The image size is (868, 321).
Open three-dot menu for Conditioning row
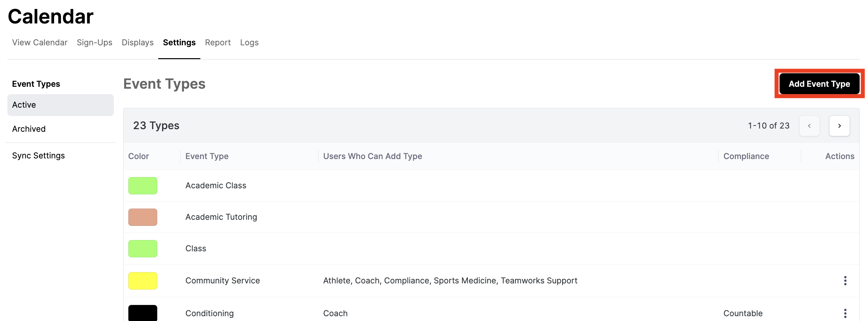[x=845, y=313]
